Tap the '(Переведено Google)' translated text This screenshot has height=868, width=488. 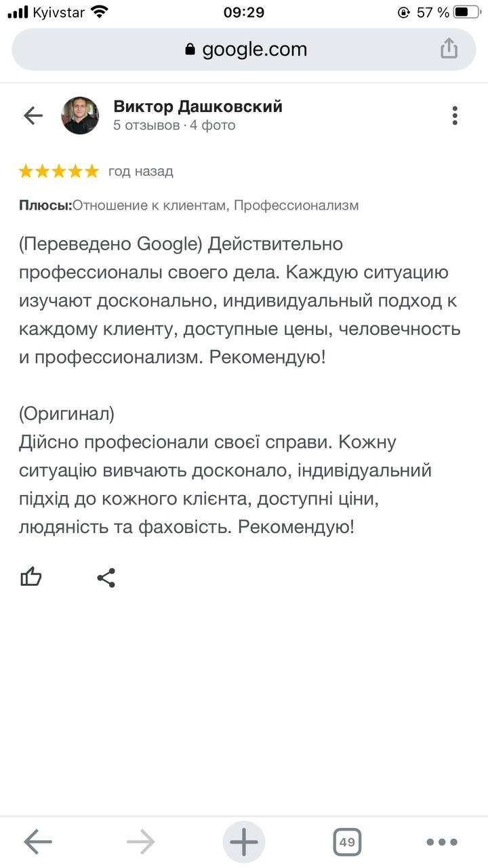pos(111,243)
